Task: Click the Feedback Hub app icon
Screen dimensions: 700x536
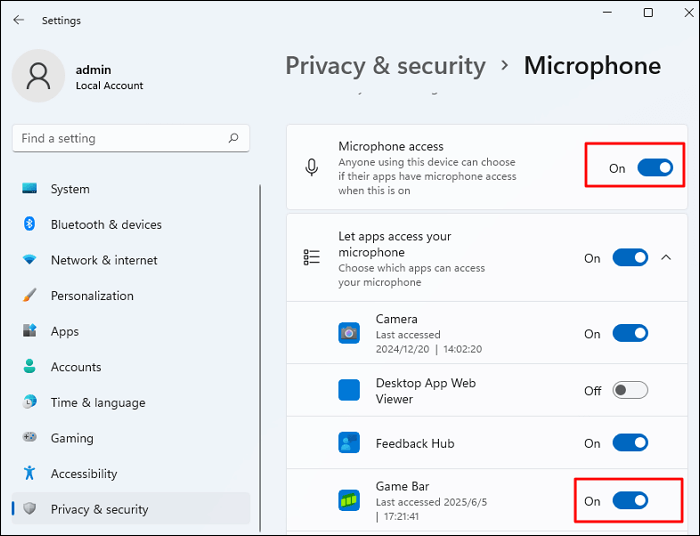Action: [349, 443]
